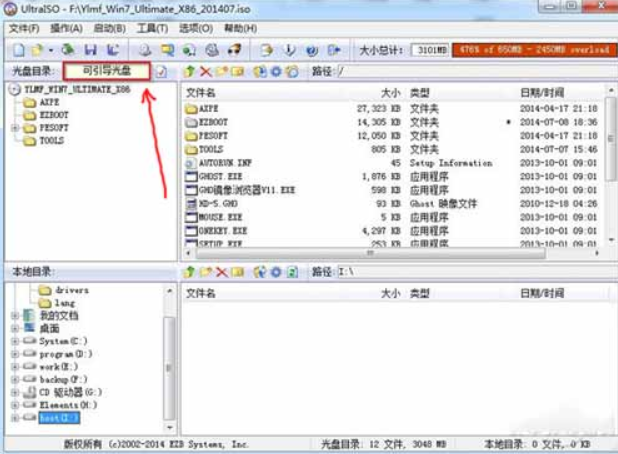The height and width of the screenshot is (454, 618).
Task: Click the floppy disk Save icon
Action: (90, 49)
